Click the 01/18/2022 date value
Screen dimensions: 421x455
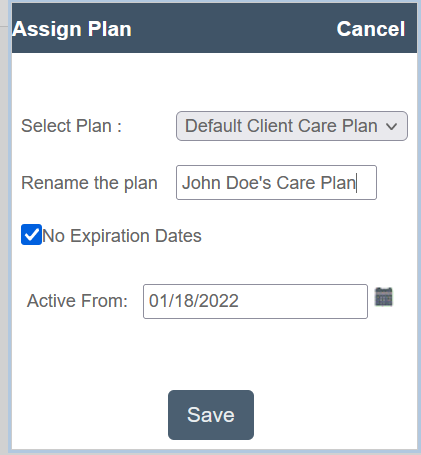click(x=194, y=301)
